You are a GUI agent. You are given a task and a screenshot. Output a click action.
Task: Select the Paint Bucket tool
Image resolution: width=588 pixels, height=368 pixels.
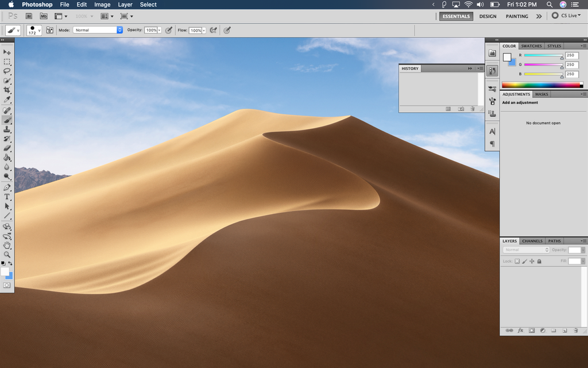pos(7,158)
